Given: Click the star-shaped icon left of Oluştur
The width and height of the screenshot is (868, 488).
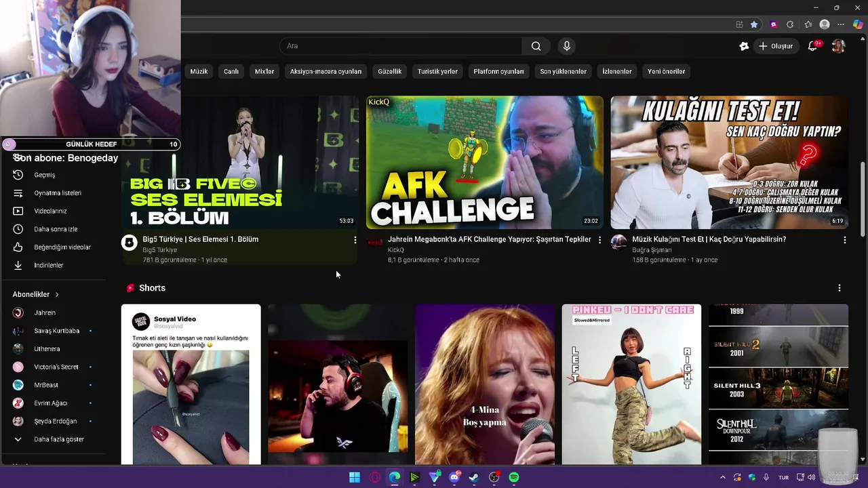Looking at the screenshot, I should coord(744,46).
